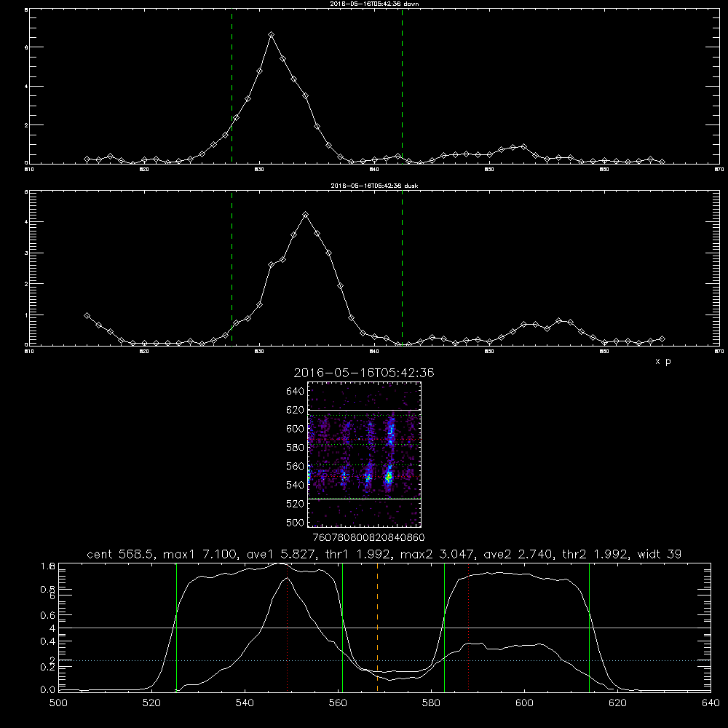Click the green vertical line near 614 in bottom plot
This screenshot has width=728, height=728.
click(x=589, y=627)
